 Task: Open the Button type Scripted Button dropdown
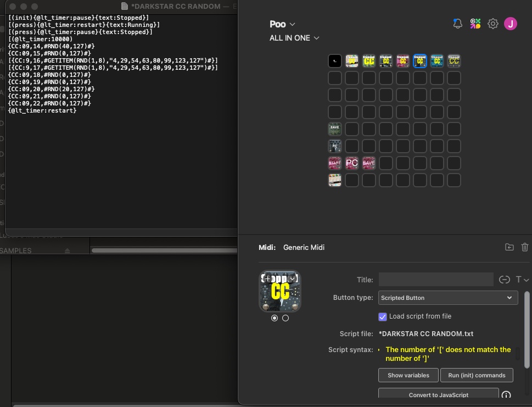tap(448, 298)
